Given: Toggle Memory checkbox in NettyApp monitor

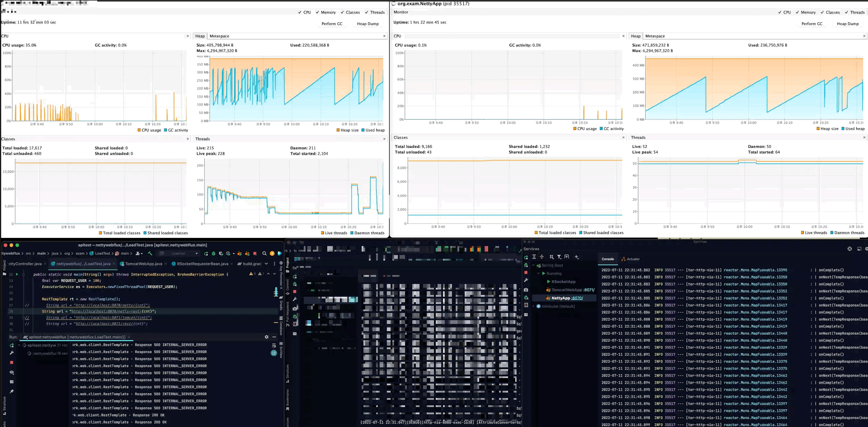Looking at the screenshot, I should tap(797, 12).
